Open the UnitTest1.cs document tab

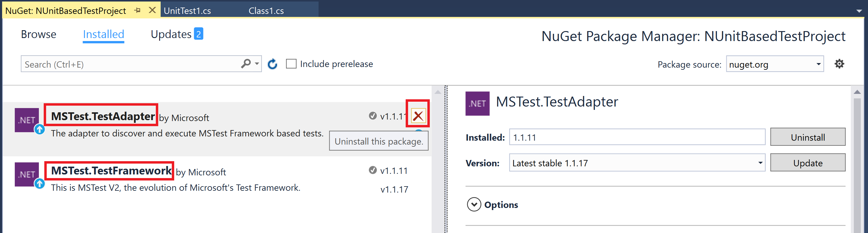tap(187, 11)
